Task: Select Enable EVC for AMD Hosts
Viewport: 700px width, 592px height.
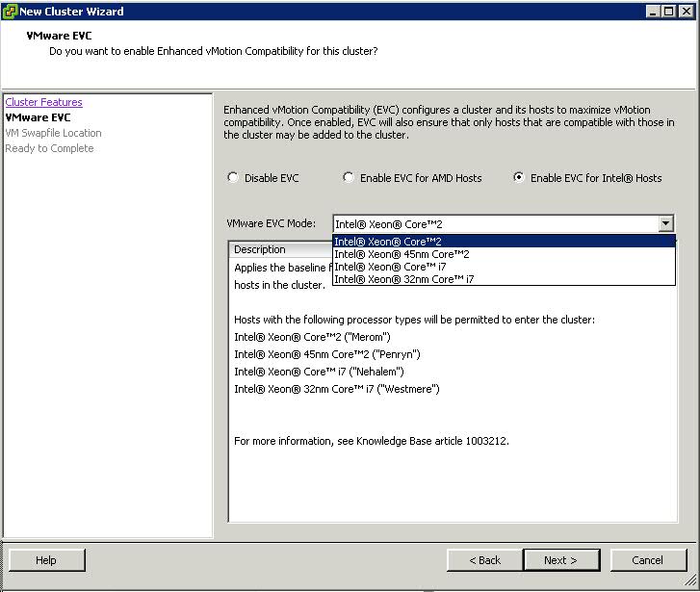Action: [x=349, y=177]
